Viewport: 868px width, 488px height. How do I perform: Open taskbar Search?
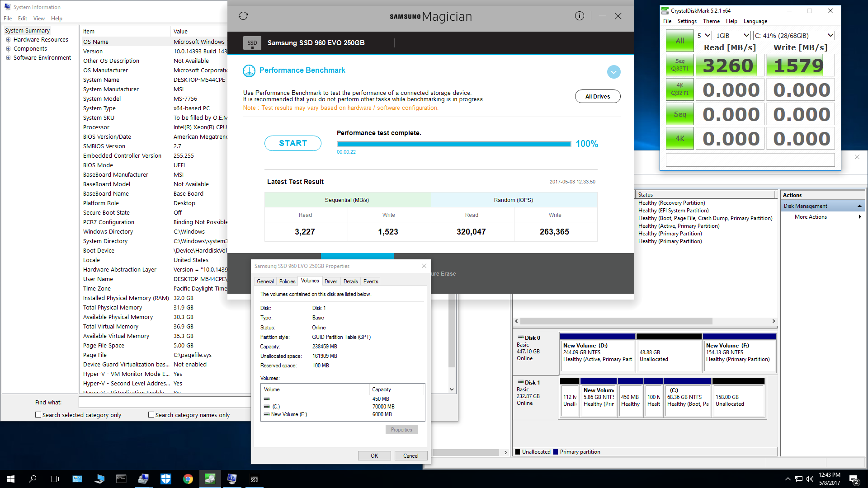[x=33, y=479]
